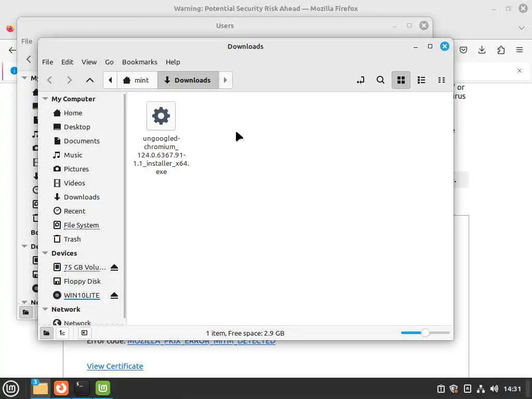
Task: Click the taskbar clock 14:31
Action: [512, 389]
